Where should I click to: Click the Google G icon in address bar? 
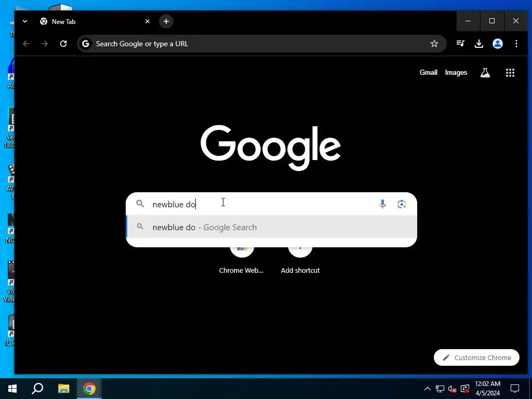click(86, 44)
